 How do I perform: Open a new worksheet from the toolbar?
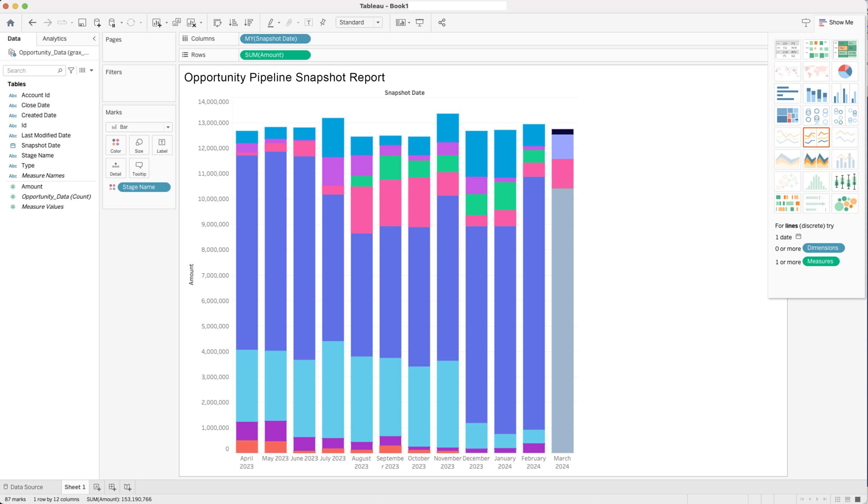point(157,22)
